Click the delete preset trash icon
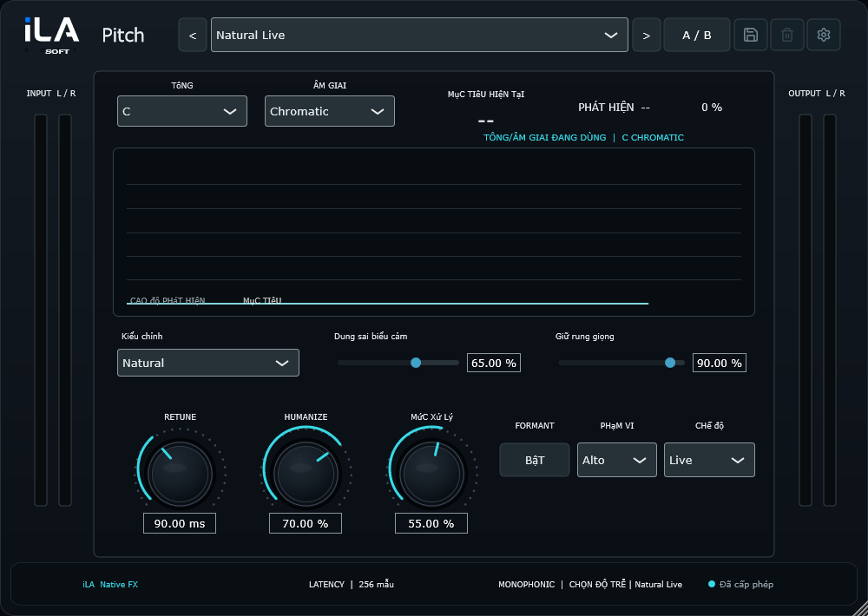The width and height of the screenshot is (868, 616). 786,35
